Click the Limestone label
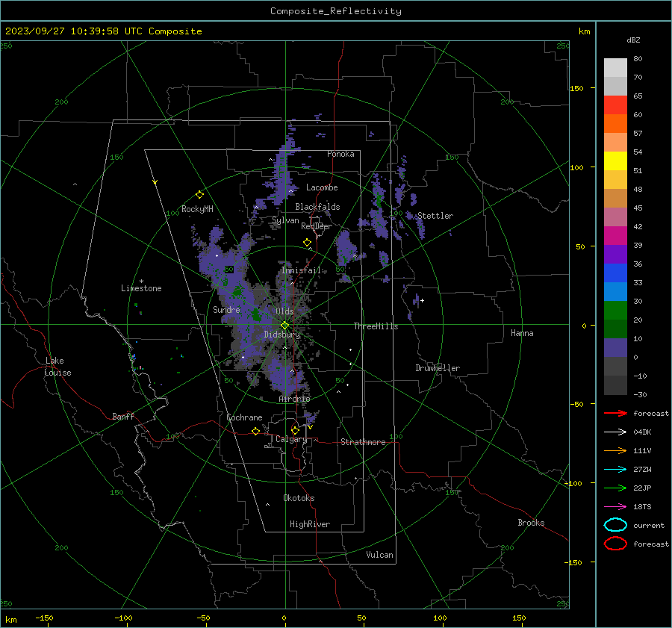Viewport: 672px width, 628px height. pos(141,288)
